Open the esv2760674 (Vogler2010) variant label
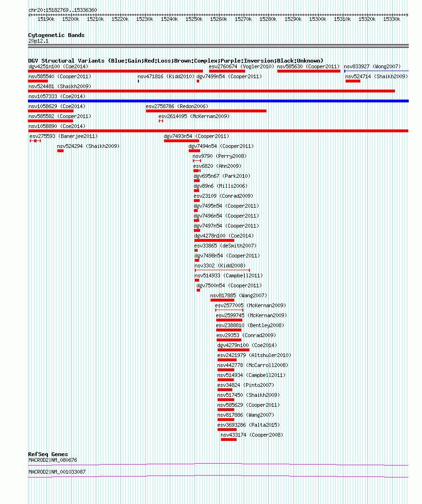The image size is (422, 504). point(241,66)
